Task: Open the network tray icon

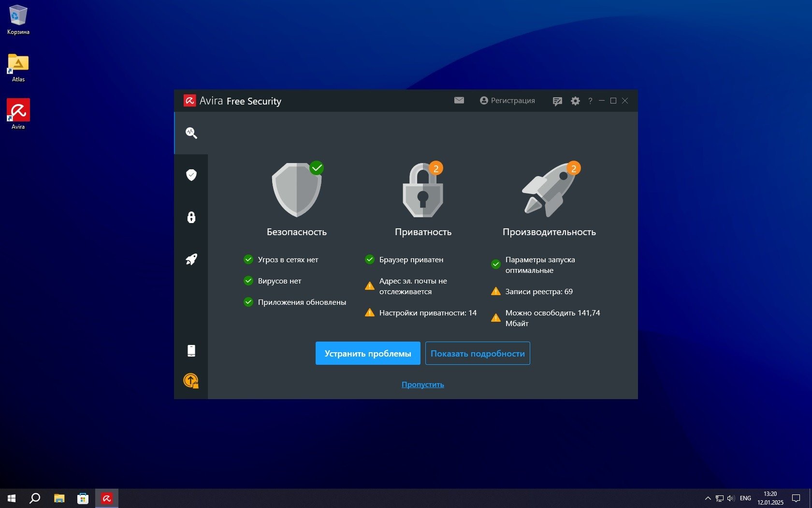Action: (x=720, y=498)
